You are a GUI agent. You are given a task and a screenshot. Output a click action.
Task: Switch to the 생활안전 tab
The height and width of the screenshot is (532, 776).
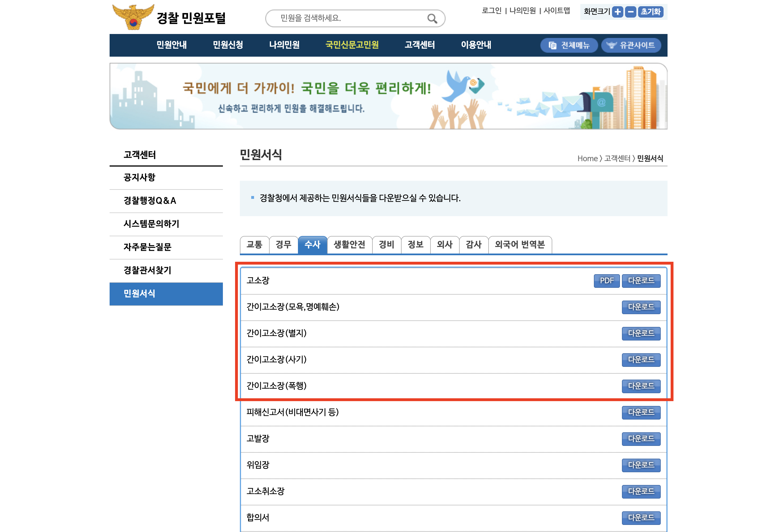[x=349, y=245]
